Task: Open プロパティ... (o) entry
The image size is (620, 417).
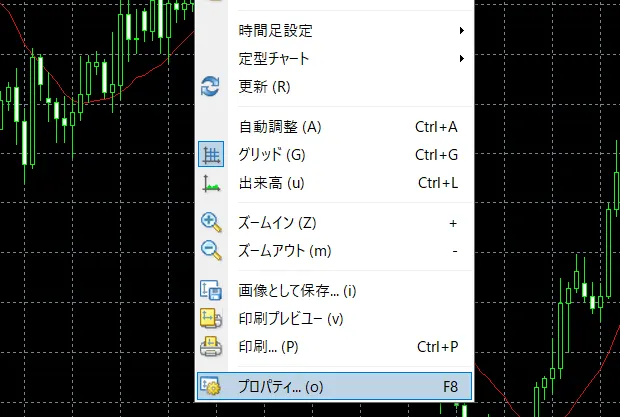Action: click(x=335, y=386)
